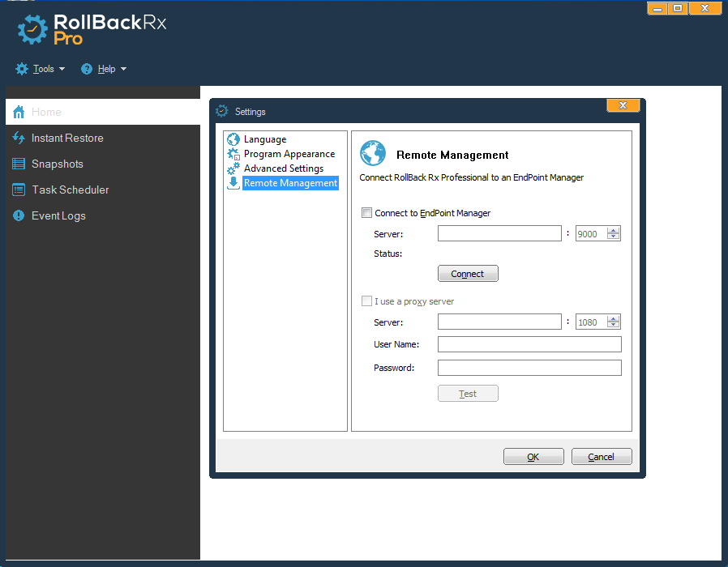728x567 pixels.
Task: Select Language in settings list
Action: tap(265, 139)
